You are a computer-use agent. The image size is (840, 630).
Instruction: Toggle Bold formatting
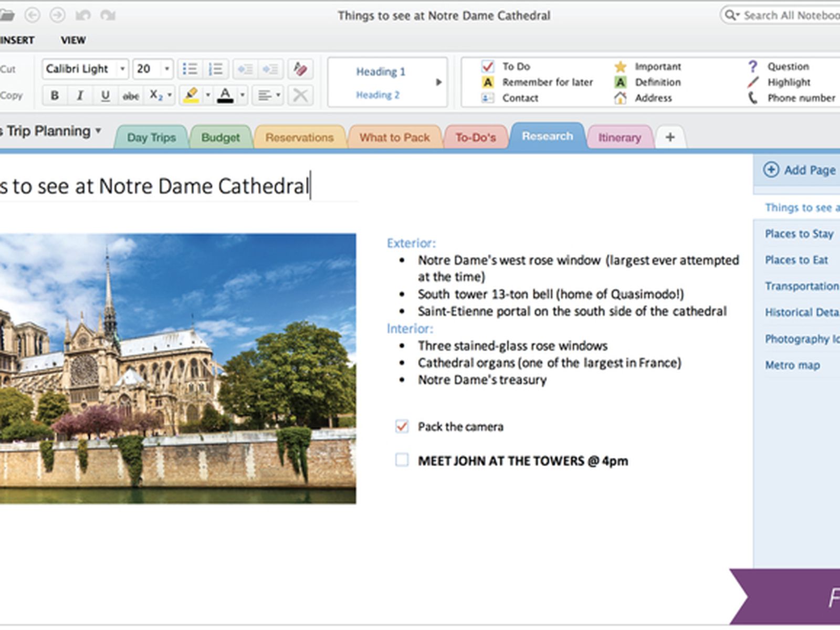tap(55, 96)
